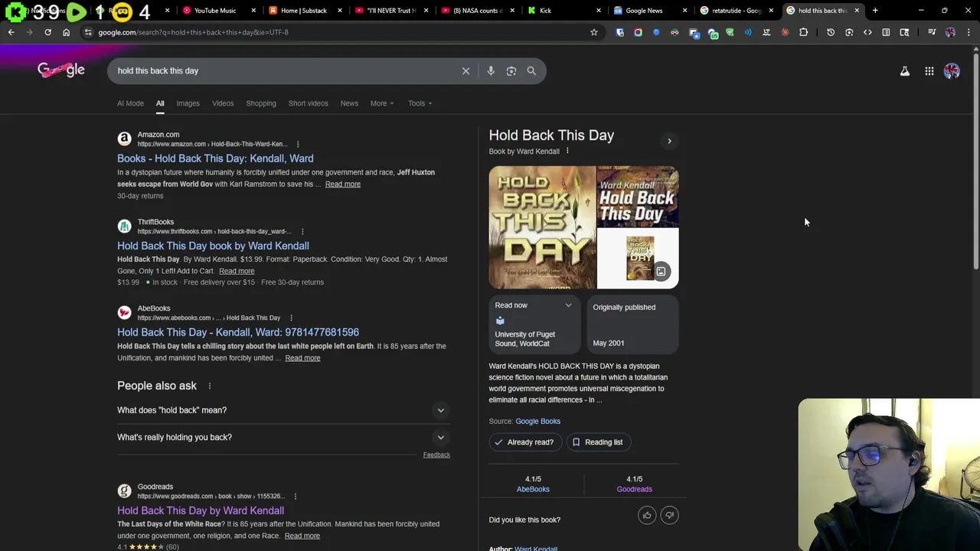Open more options for the AbeBooks result
This screenshot has width=980, height=551.
coord(291,318)
